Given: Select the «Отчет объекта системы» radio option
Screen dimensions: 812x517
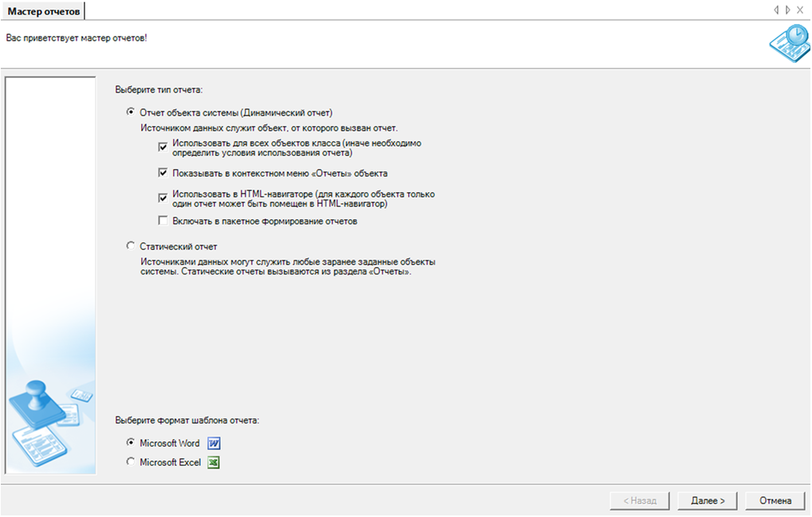Looking at the screenshot, I should [x=131, y=112].
